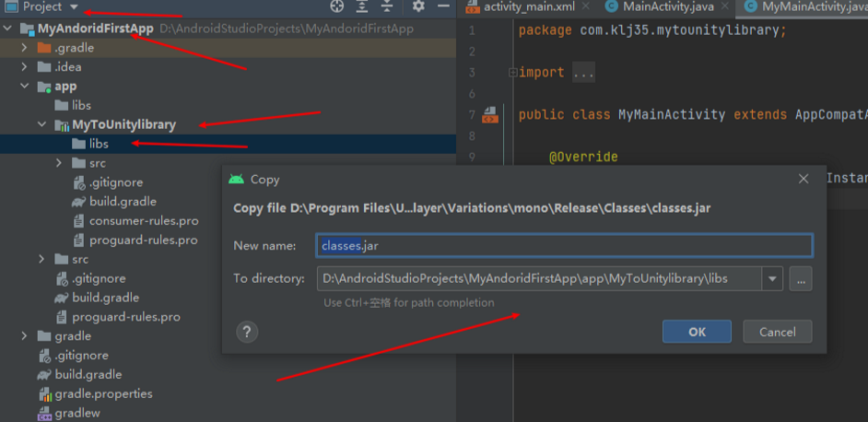The height and width of the screenshot is (422, 868).
Task: Expand the .gradle folder
Action: coord(24,48)
